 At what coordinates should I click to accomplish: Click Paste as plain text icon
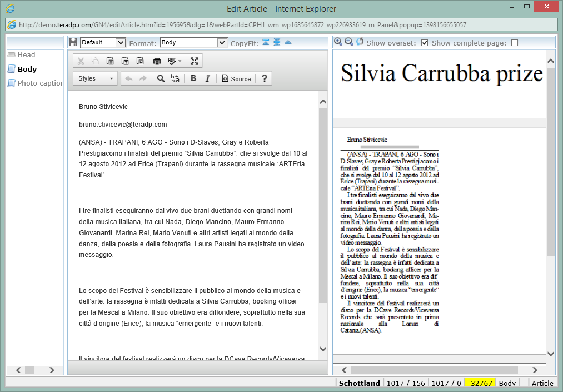pos(125,61)
